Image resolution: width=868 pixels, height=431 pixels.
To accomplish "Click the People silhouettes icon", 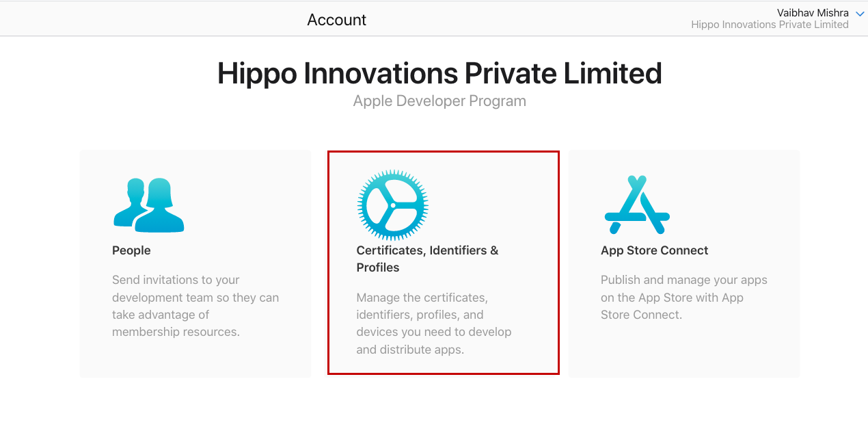I will [x=149, y=205].
